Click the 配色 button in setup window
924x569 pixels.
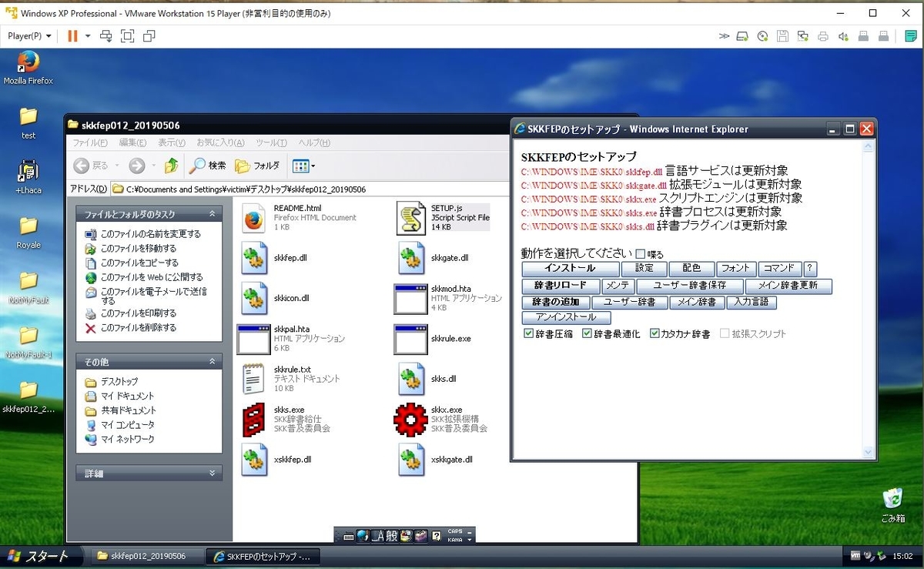[x=691, y=269]
